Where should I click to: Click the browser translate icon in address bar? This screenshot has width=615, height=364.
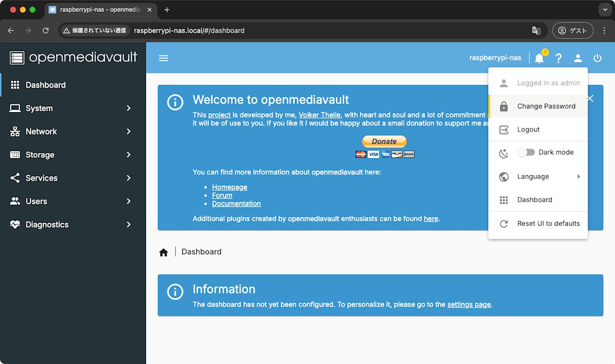tap(536, 31)
